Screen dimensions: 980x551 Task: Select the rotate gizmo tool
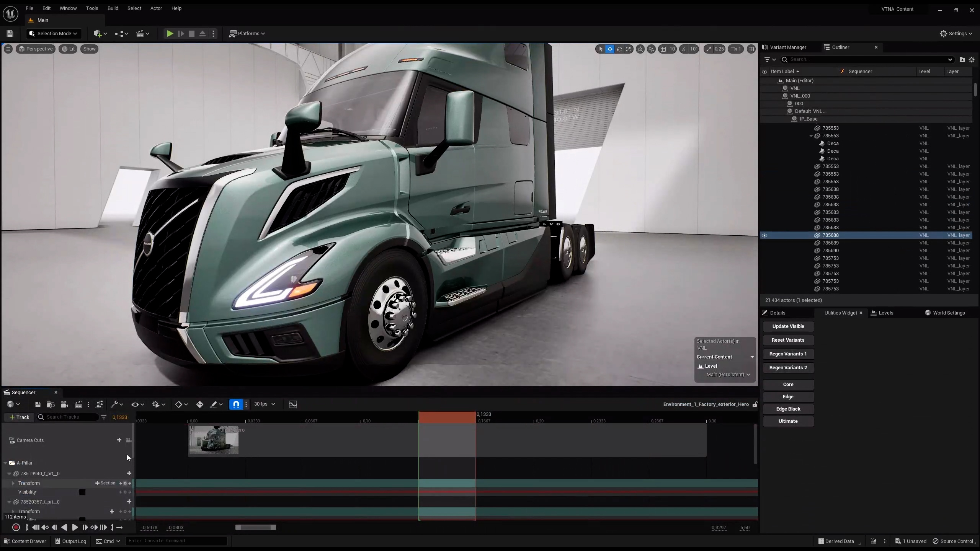pos(619,49)
